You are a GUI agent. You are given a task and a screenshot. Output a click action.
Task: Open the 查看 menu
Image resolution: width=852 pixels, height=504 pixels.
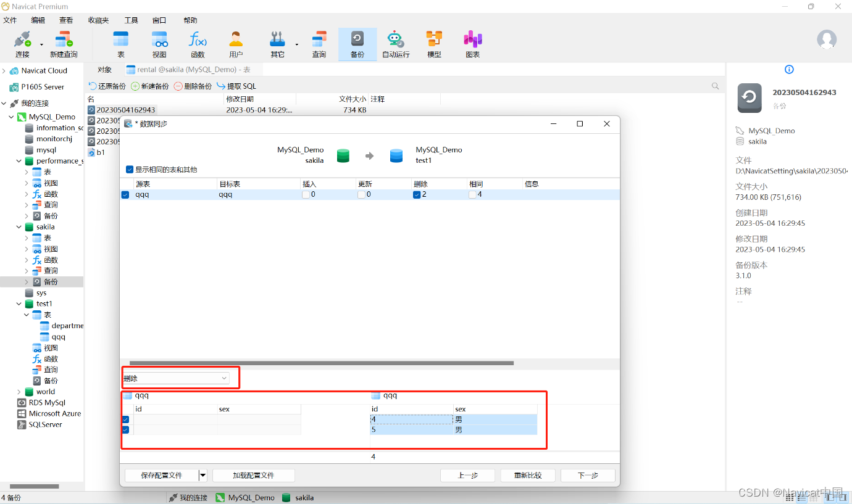click(66, 20)
